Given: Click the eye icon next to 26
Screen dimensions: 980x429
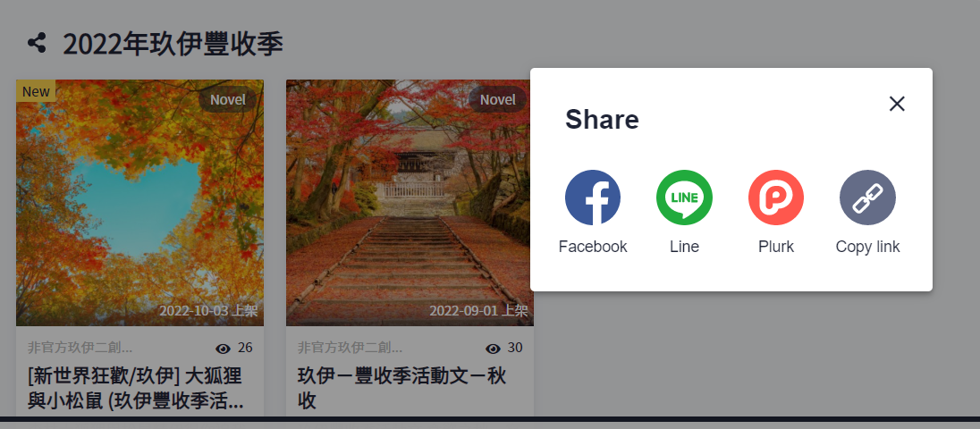Looking at the screenshot, I should click(223, 349).
